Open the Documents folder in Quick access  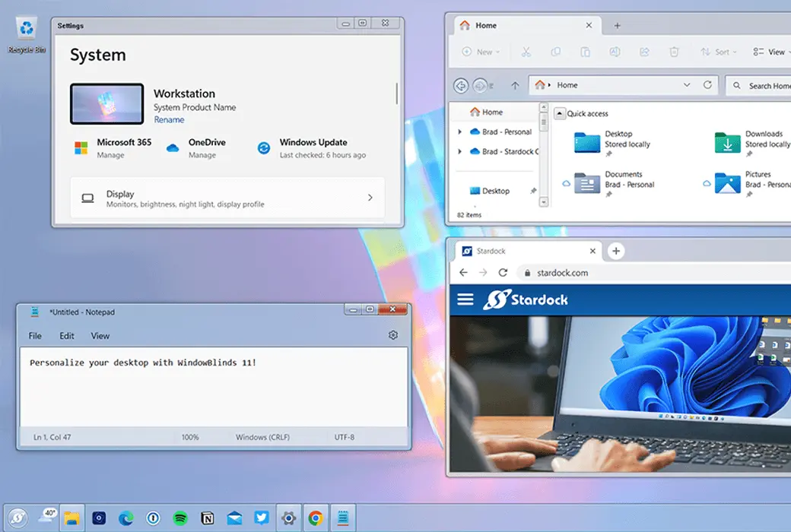coord(614,184)
